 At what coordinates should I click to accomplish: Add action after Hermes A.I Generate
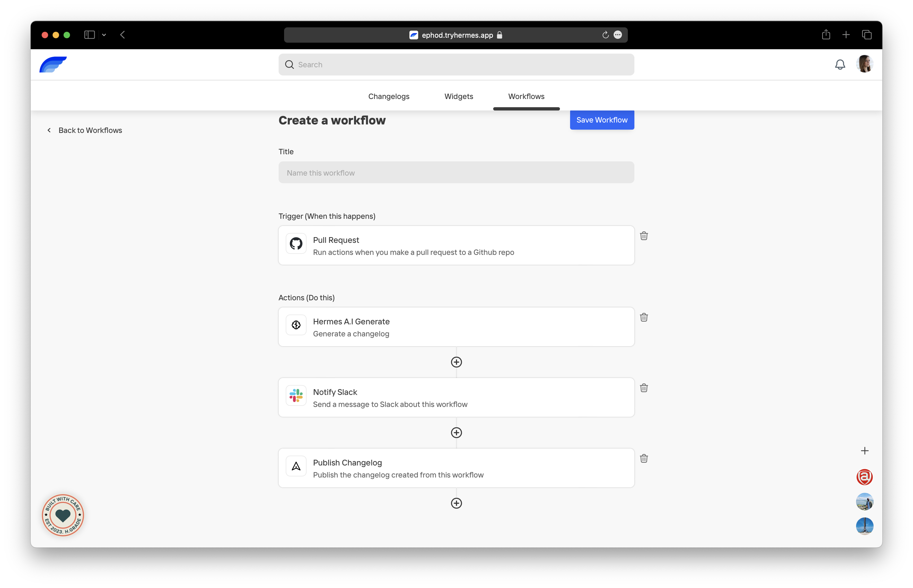pos(456,362)
